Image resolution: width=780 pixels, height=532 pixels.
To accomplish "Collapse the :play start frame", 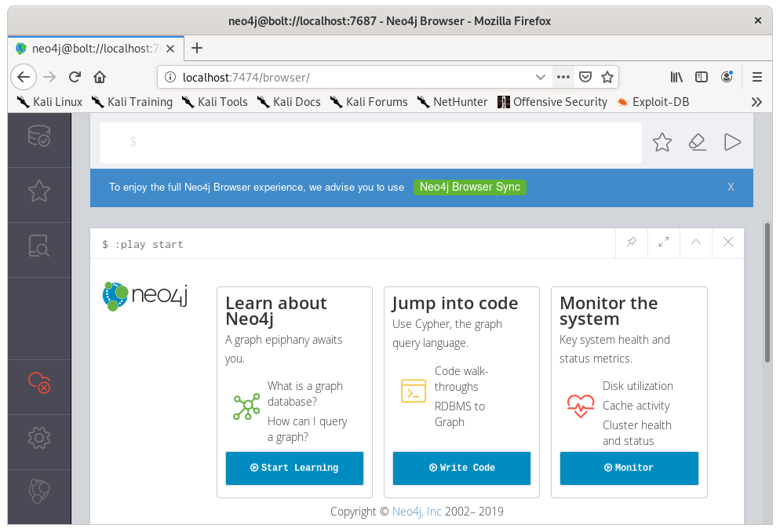I will pyautogui.click(x=696, y=242).
